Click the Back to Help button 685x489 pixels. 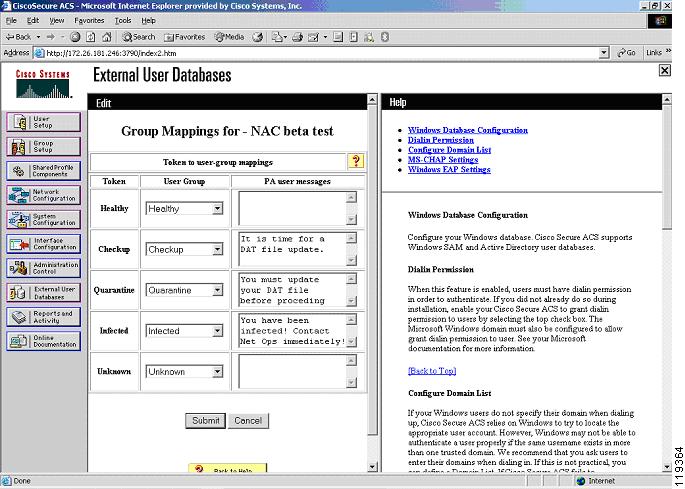click(227, 468)
